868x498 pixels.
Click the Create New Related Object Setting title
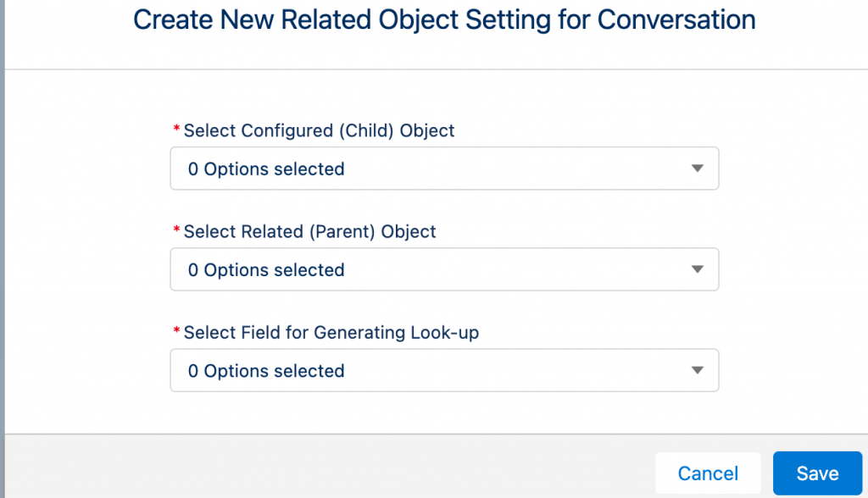(443, 19)
